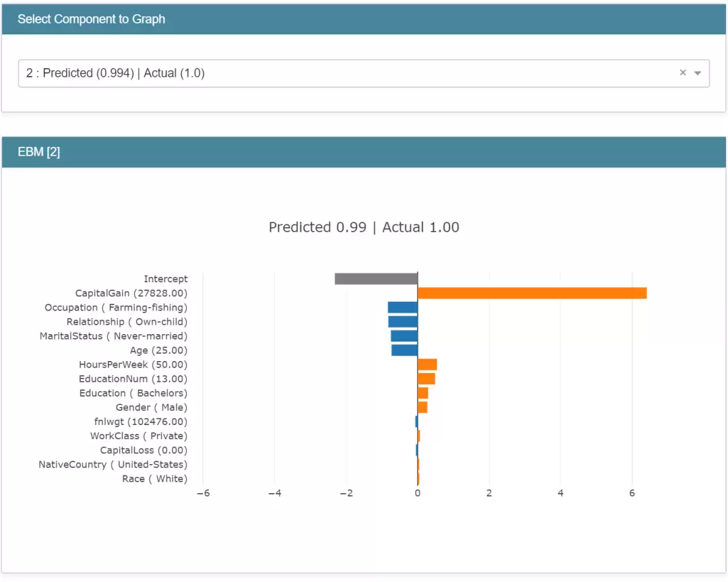Viewport: 728px width, 582px height.
Task: Click the x-axis tick label 6
Action: [632, 493]
